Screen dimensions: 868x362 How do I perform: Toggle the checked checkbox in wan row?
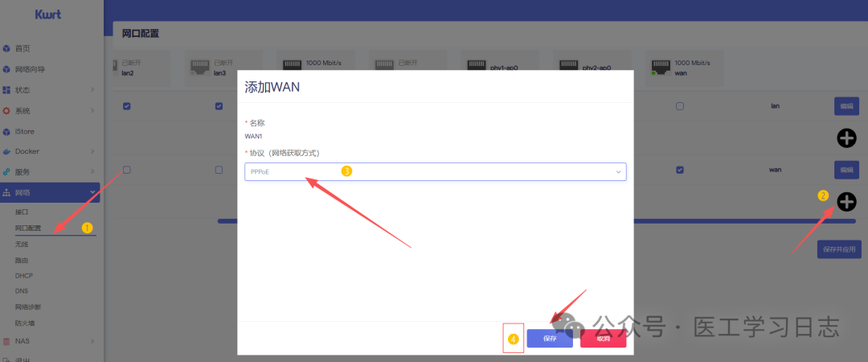(x=680, y=170)
